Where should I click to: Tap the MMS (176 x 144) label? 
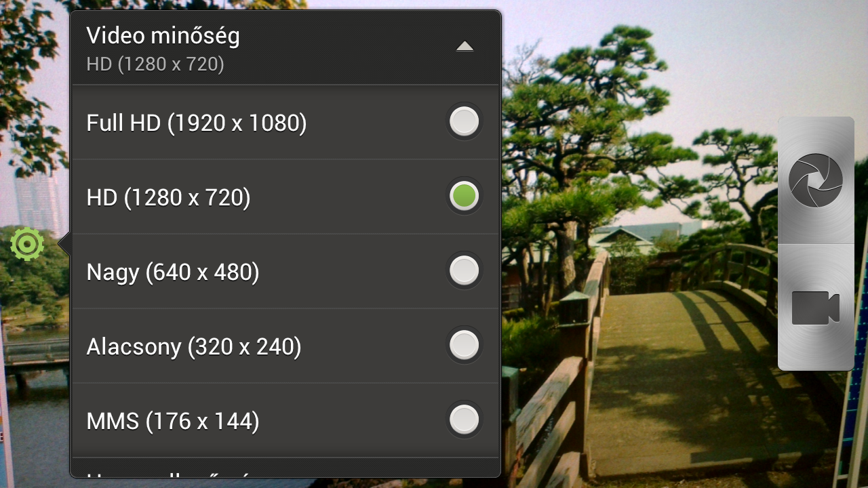pyautogui.click(x=173, y=422)
